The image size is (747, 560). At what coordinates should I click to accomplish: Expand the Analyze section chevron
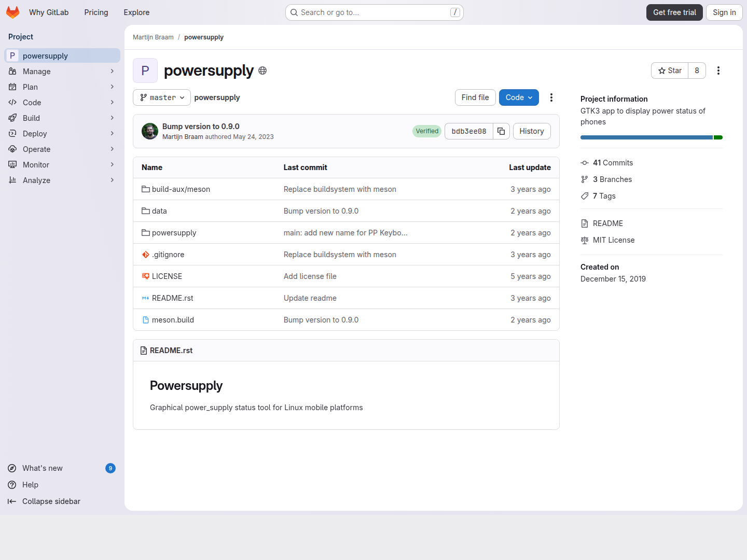coord(112,180)
